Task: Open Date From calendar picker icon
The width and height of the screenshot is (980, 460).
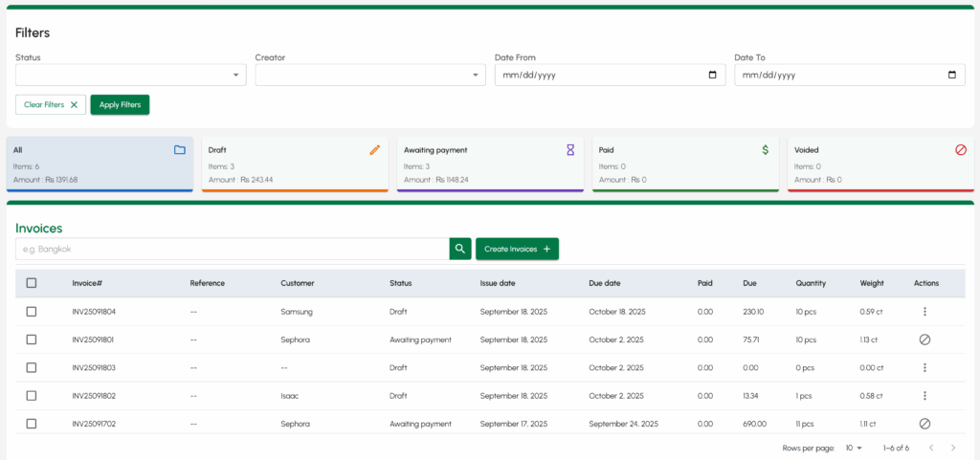Action: click(712, 76)
